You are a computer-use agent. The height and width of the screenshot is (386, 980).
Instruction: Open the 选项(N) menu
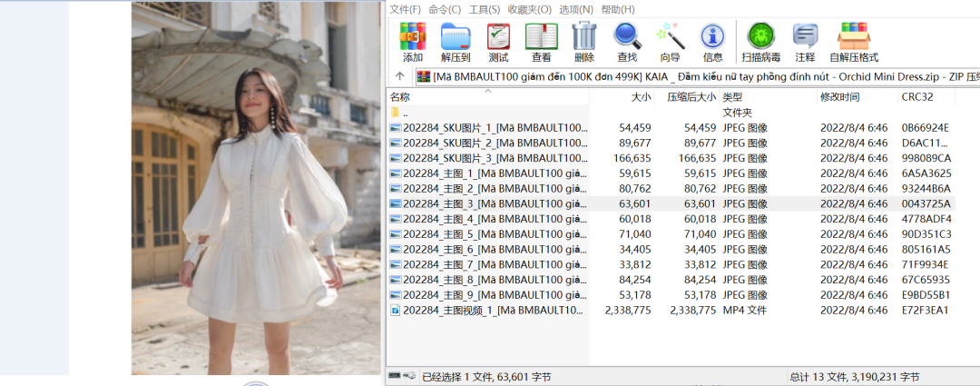coord(575,9)
